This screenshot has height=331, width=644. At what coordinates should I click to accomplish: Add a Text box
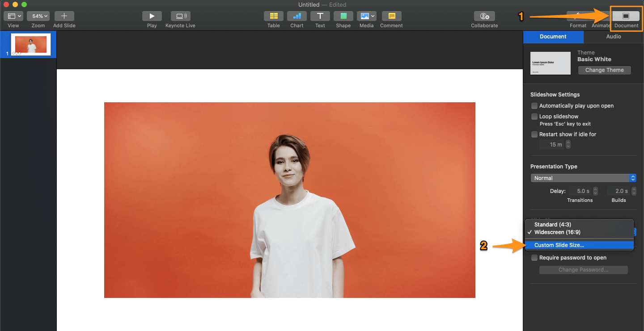tap(320, 16)
